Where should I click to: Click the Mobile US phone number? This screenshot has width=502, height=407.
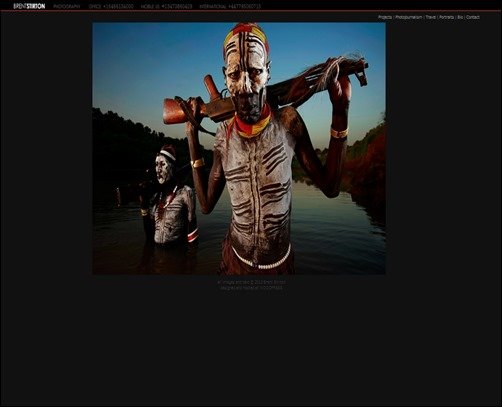click(166, 6)
